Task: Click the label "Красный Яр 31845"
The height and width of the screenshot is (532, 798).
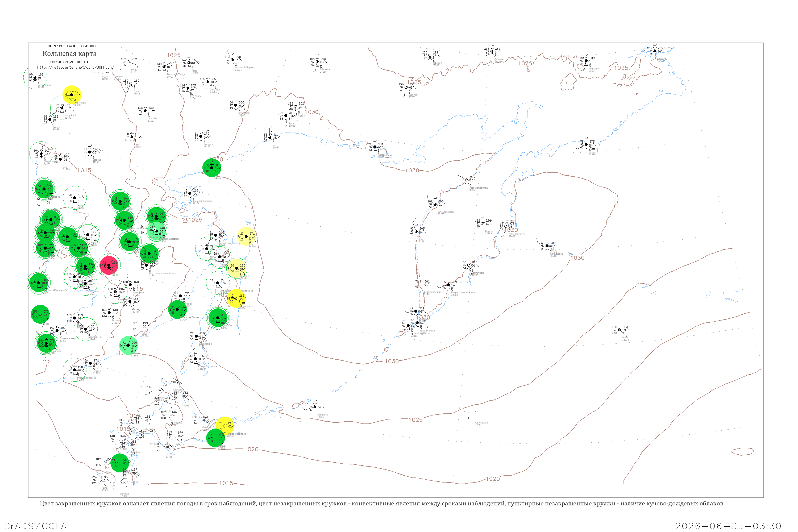Action: 95,338
